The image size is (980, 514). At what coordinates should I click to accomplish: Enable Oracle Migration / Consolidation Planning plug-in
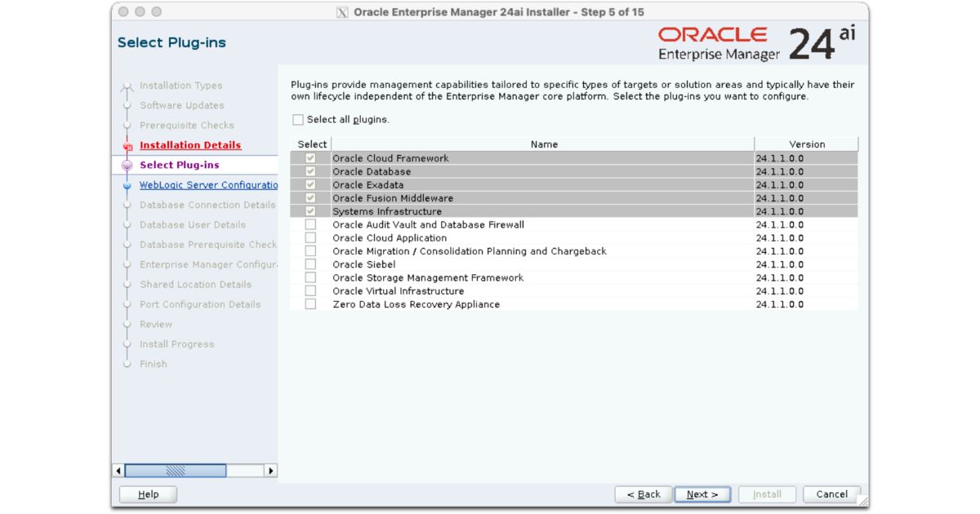tap(310, 251)
